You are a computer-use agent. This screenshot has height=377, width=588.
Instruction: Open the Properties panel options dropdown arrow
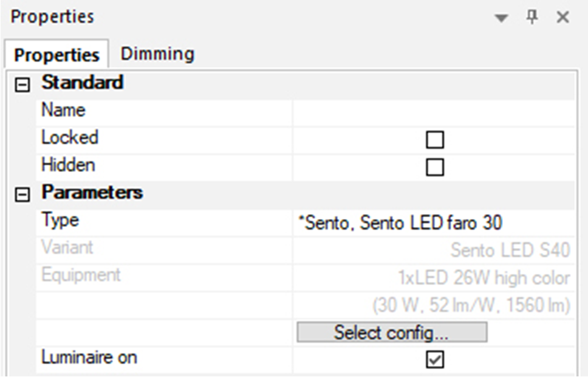[501, 18]
